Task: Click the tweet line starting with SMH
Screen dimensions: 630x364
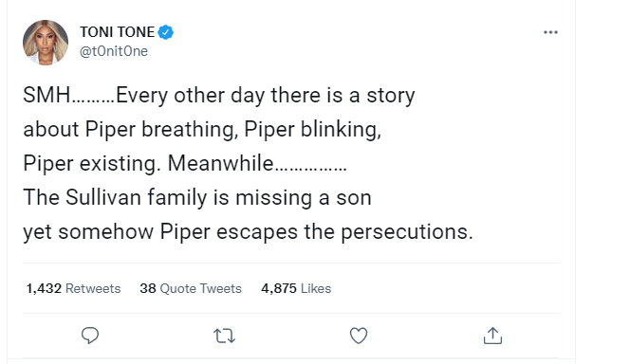Action: coord(219,96)
